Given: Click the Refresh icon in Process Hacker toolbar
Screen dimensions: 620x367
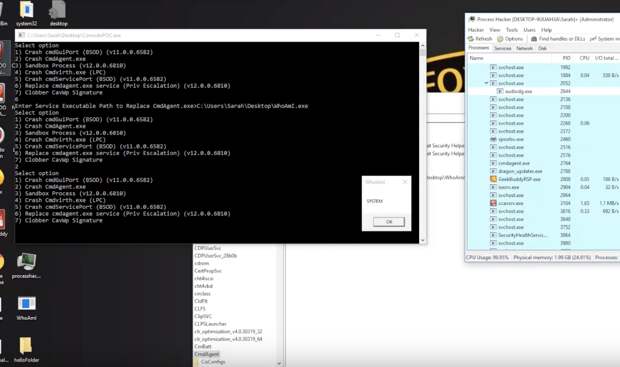Looking at the screenshot, I should 471,39.
